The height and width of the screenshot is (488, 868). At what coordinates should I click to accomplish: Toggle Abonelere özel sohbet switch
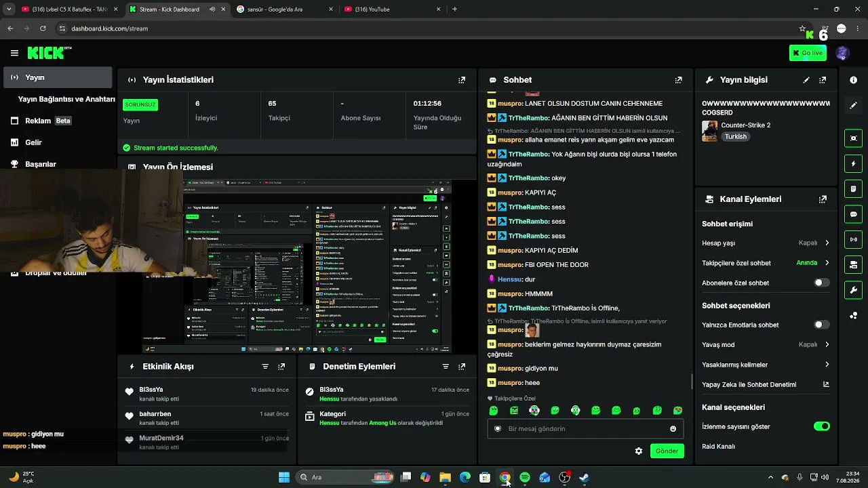tap(821, 283)
